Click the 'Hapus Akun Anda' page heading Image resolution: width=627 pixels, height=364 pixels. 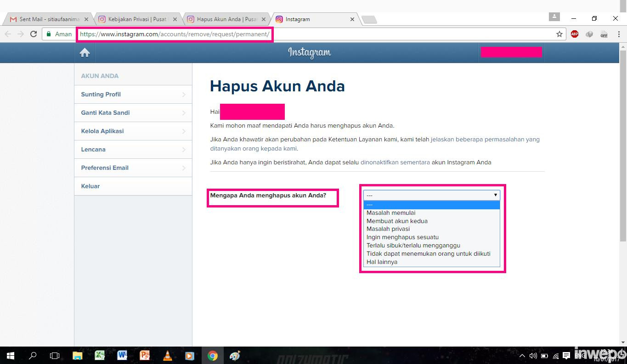point(277,86)
